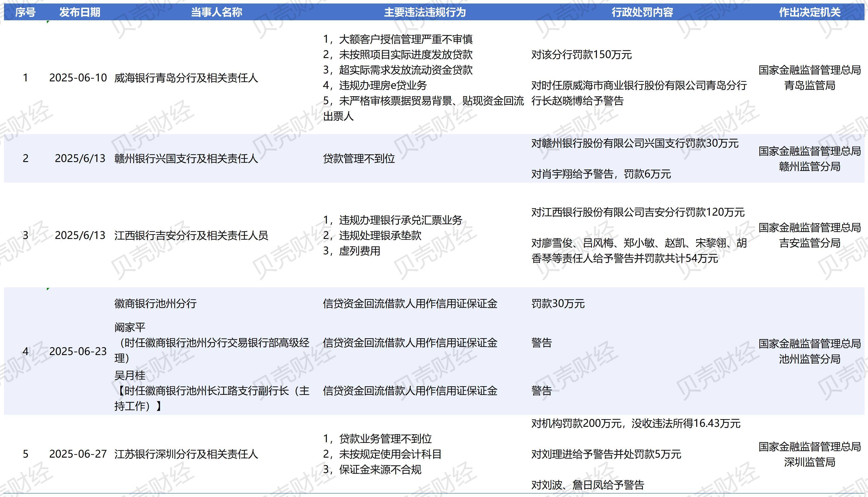Select the 当事人名称 column header
The image size is (868, 497).
[216, 12]
